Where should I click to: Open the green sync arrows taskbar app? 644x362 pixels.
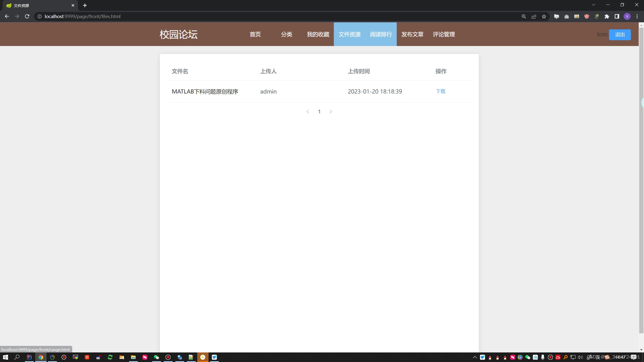(x=110, y=357)
